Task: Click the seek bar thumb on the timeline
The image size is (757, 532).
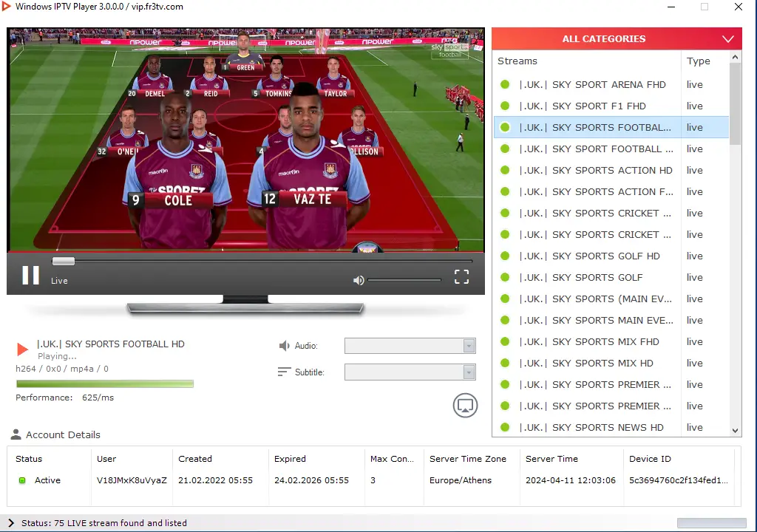Action: 64,261
